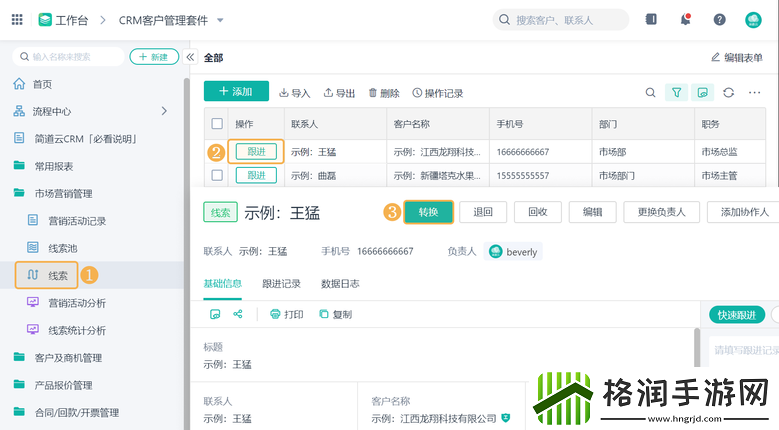The image size is (779, 430).
Task: Click the 退回 button
Action: click(483, 212)
